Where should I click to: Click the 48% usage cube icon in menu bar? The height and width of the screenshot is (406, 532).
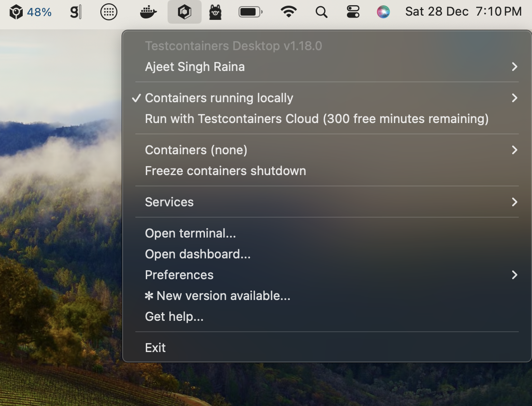[x=16, y=12]
